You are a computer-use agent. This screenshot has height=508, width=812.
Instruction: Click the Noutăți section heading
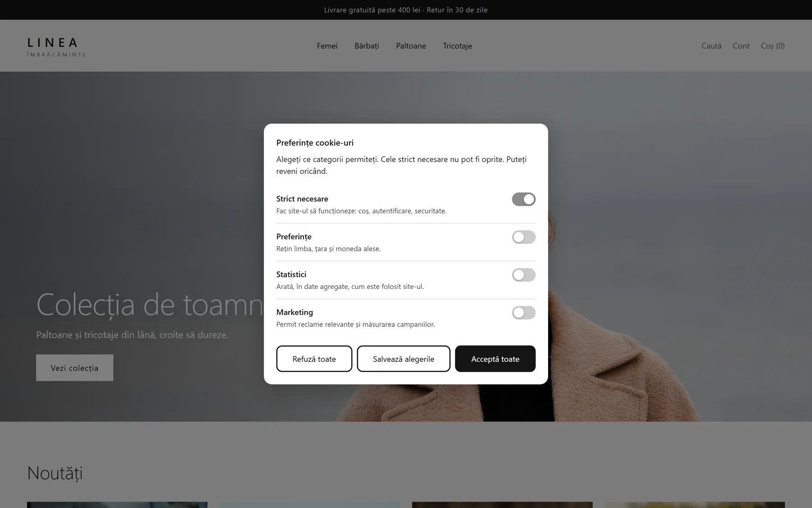click(x=55, y=473)
